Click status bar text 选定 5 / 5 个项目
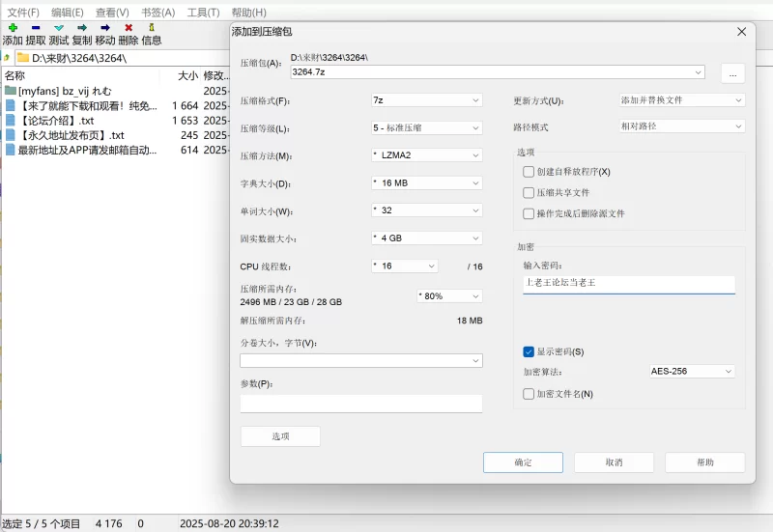 [x=41, y=523]
